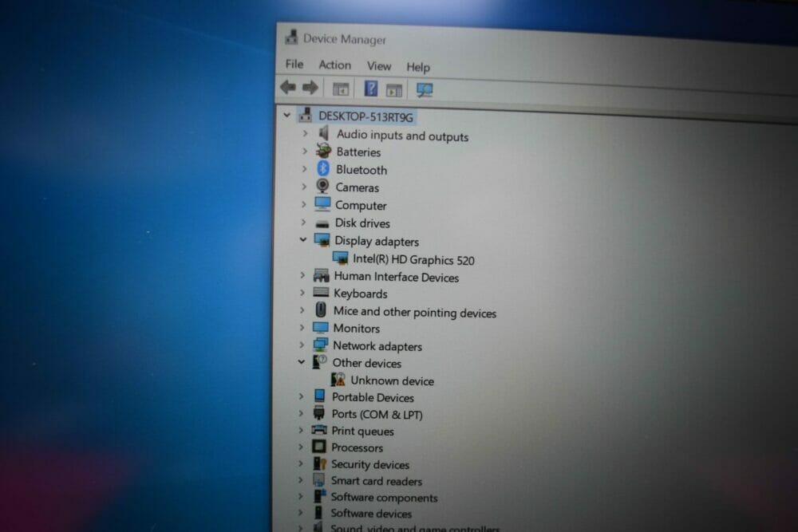
Task: Select the Portable Devices label
Action: 373,398
